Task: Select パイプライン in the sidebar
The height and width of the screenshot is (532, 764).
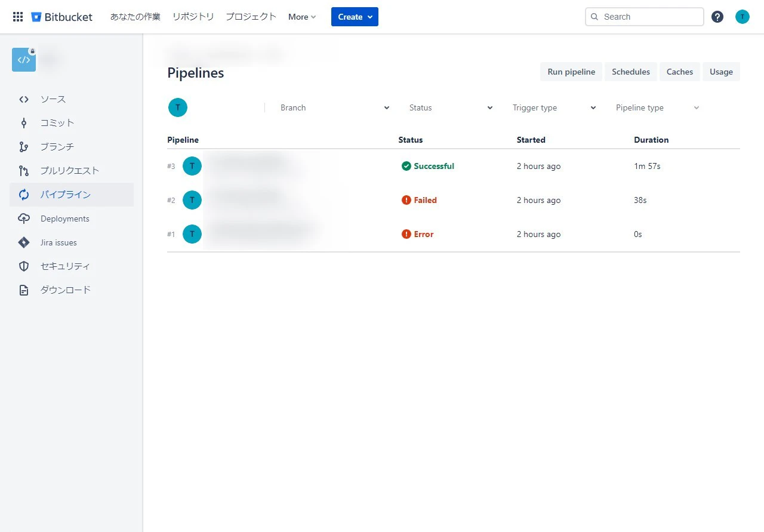Action: (x=72, y=195)
